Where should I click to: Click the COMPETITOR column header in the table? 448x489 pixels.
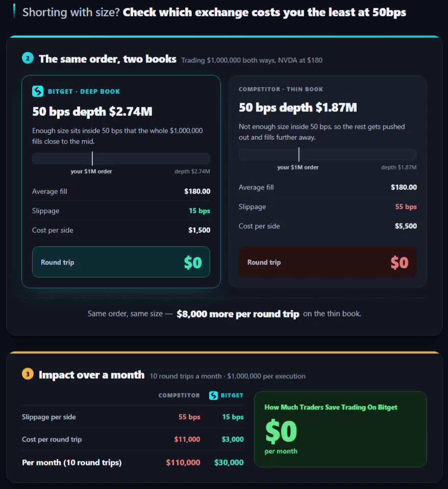(x=179, y=396)
